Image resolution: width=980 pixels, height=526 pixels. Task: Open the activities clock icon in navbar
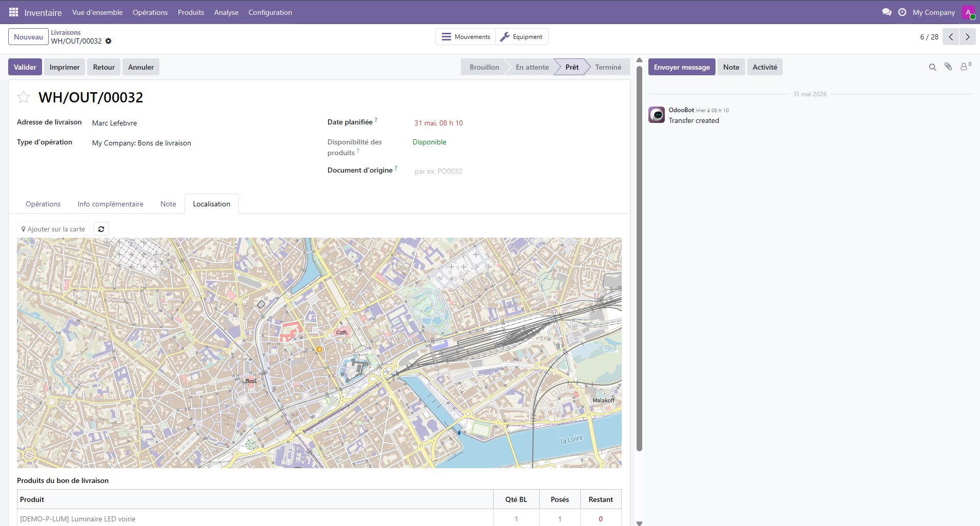pyautogui.click(x=902, y=12)
